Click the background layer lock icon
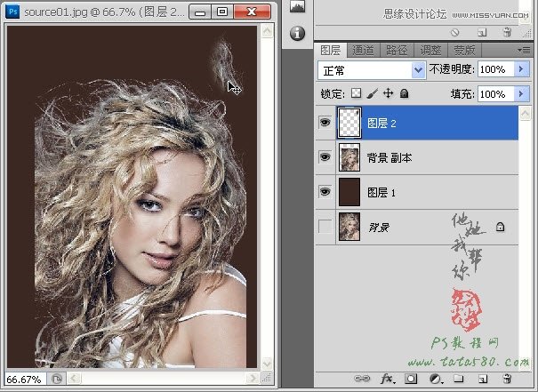 pos(500,227)
